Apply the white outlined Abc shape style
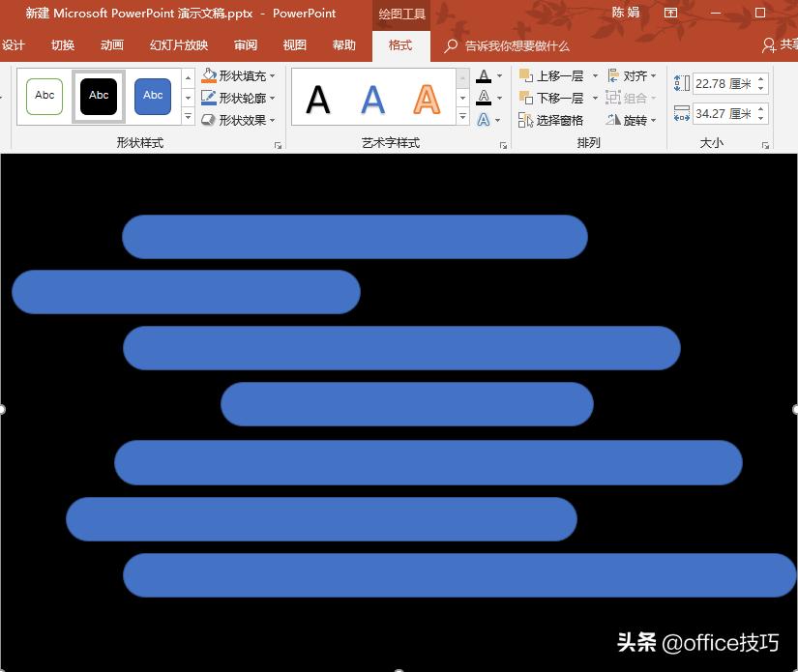 point(44,96)
